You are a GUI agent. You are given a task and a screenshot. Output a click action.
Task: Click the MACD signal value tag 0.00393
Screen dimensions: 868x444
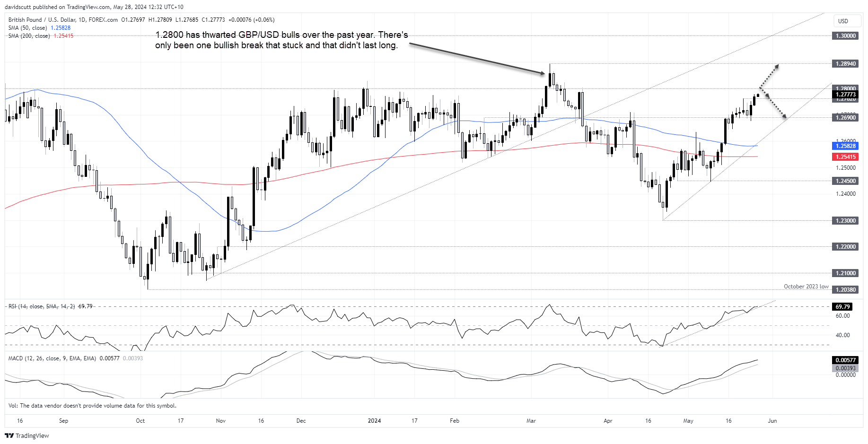845,368
